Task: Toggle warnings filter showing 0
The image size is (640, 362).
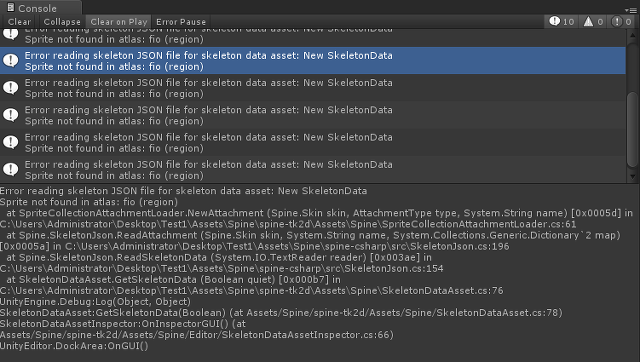Action: (x=593, y=22)
